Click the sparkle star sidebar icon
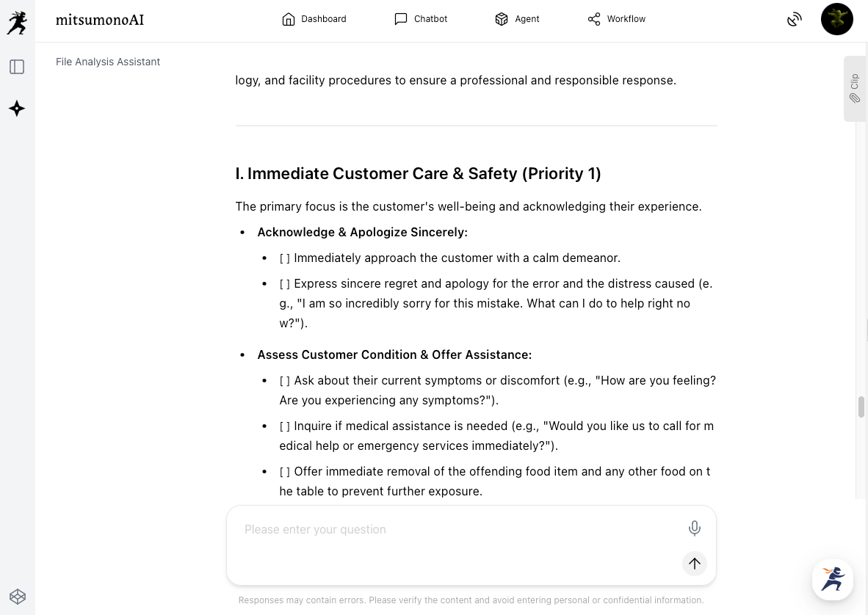This screenshot has width=868, height=615. 17,109
